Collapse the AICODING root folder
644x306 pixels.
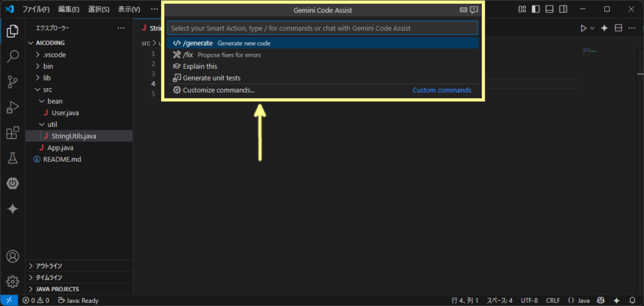79,43
